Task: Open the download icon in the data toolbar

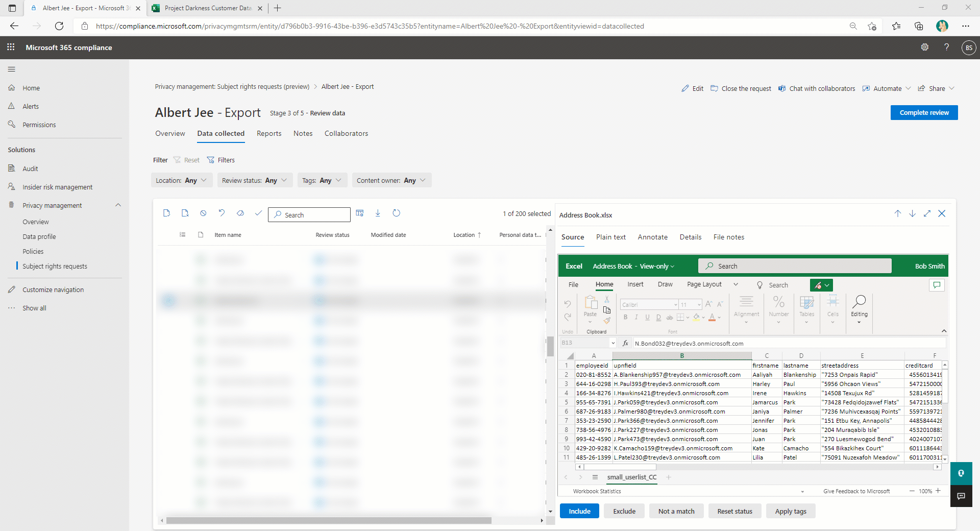Action: [x=378, y=213]
